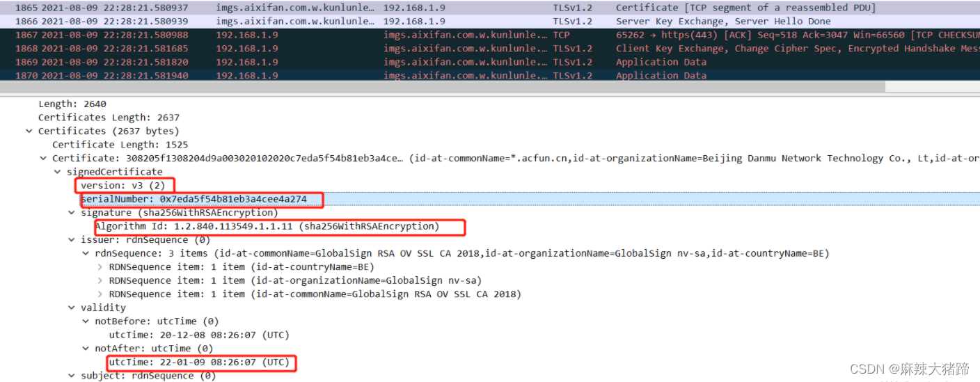Collapse the subject: rdnSequence node
The image size is (980, 382).
tap(72, 376)
